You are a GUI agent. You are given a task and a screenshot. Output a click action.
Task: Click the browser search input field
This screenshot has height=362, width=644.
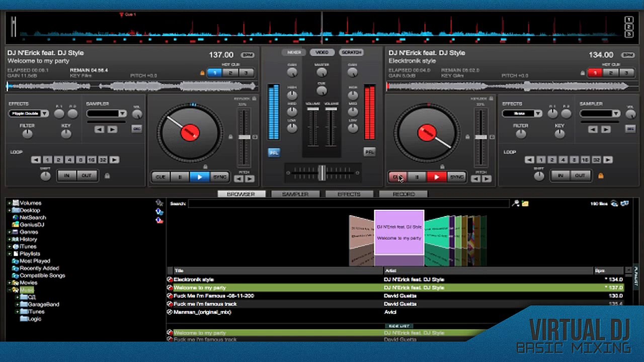(349, 204)
